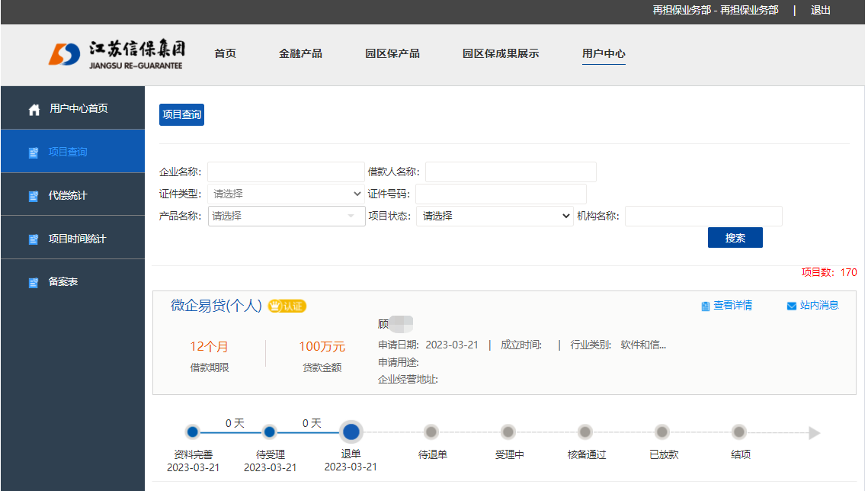Focus the 企业名称 input field
Image resolution: width=868 pixels, height=491 pixels.
[286, 172]
